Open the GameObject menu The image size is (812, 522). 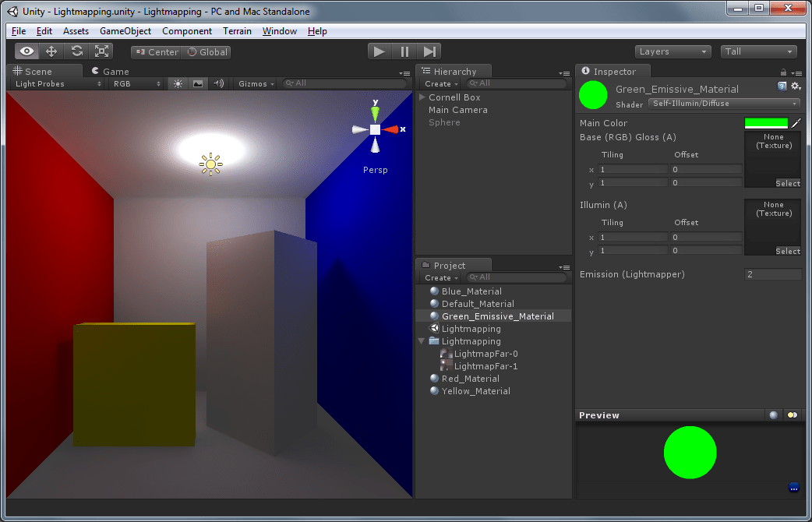125,31
